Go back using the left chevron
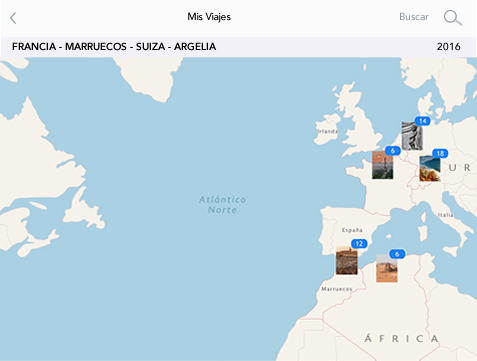 (x=13, y=18)
